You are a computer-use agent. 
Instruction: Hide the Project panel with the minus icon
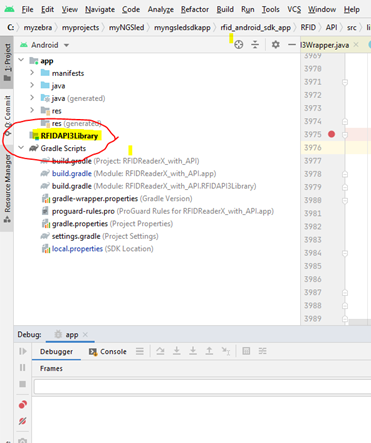pos(292,44)
